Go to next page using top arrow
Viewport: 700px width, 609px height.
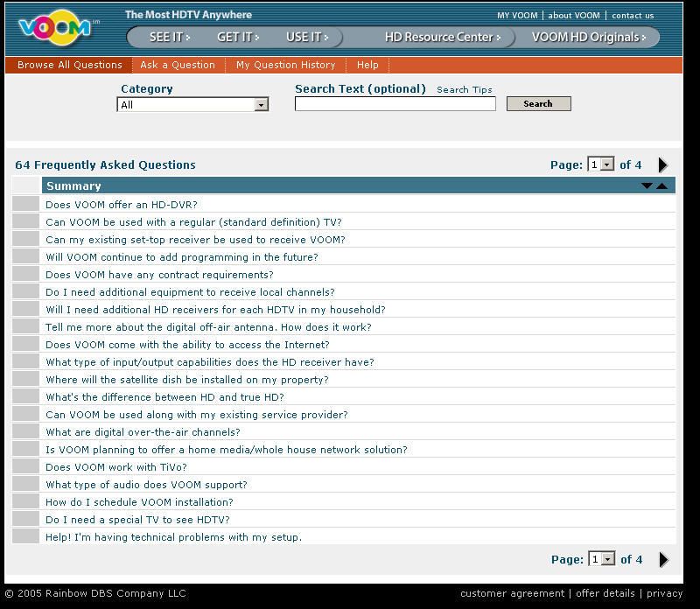coord(663,164)
